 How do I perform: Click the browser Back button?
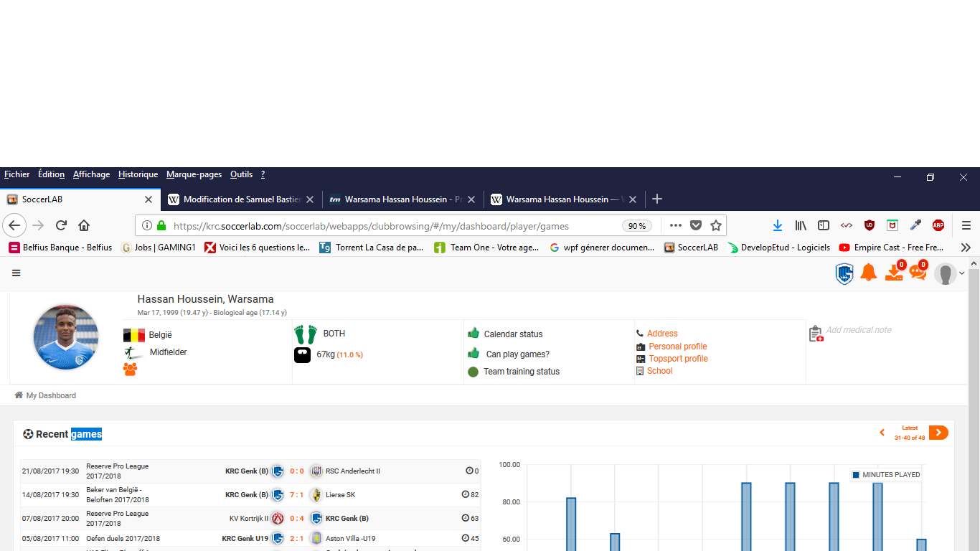[x=15, y=225]
